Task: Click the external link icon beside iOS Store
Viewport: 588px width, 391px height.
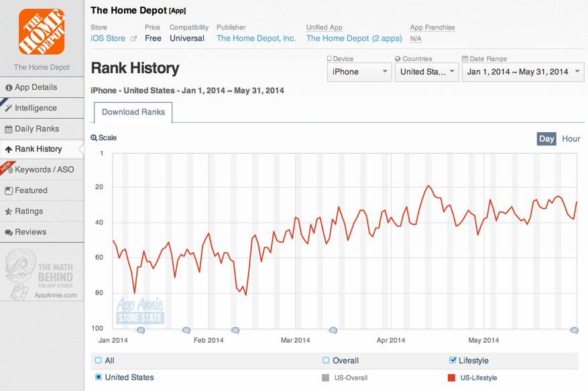Action: 133,38
